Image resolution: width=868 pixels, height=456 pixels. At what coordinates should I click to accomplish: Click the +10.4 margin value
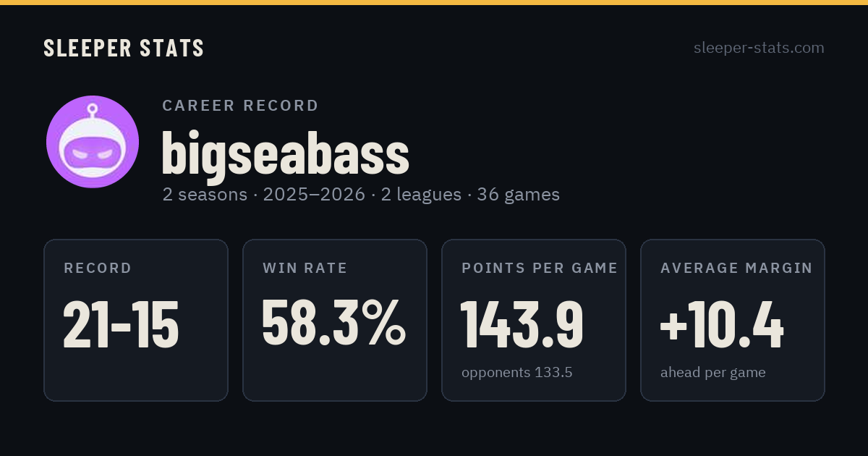tap(722, 324)
